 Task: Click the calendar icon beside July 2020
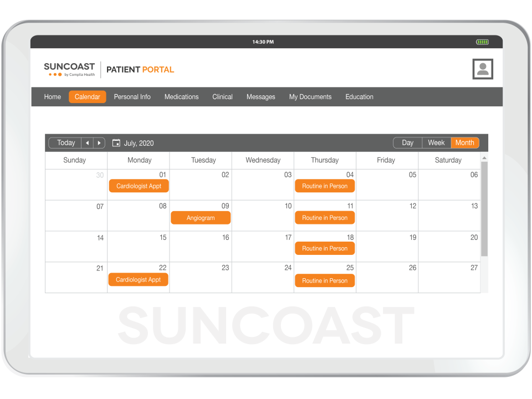pos(116,142)
